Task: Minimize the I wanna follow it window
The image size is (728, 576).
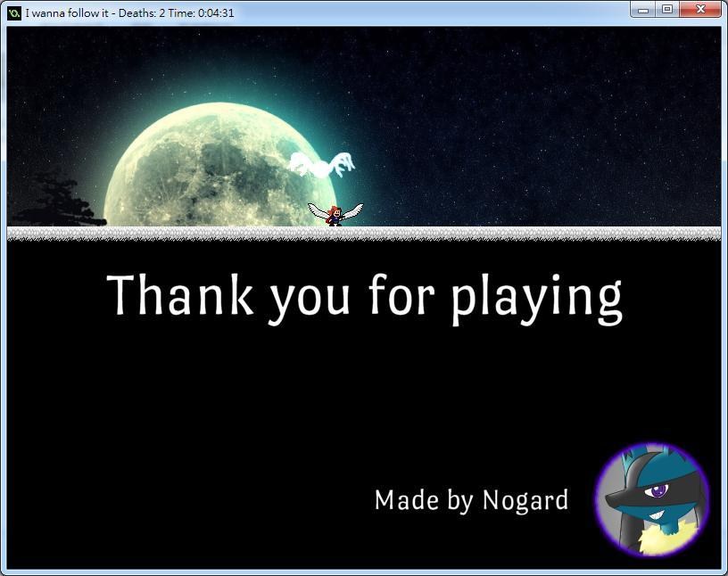Action: tap(642, 10)
